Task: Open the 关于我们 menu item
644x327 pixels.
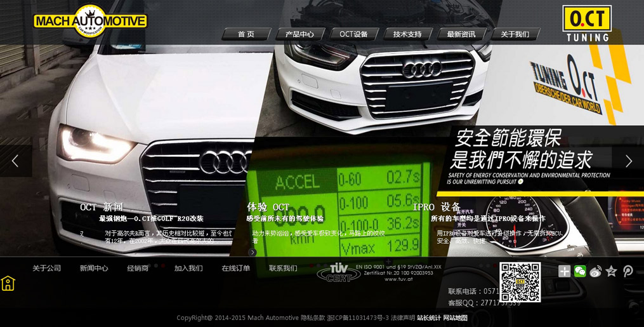Action: (515, 34)
